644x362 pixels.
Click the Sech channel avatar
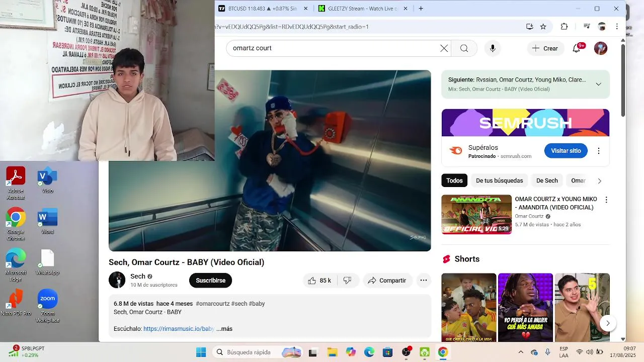117,280
